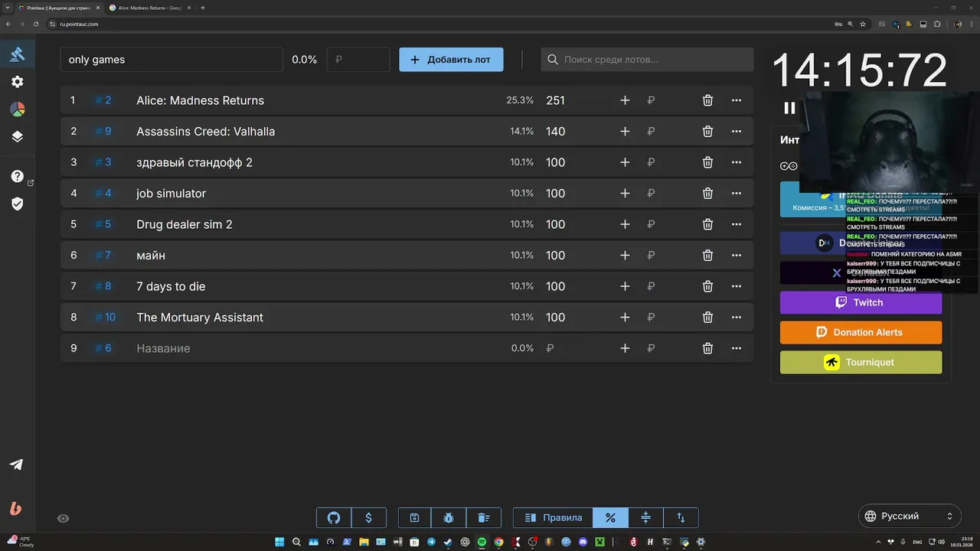Switch to the Pointauc browser tab
The height and width of the screenshot is (551, 980).
tap(57, 8)
